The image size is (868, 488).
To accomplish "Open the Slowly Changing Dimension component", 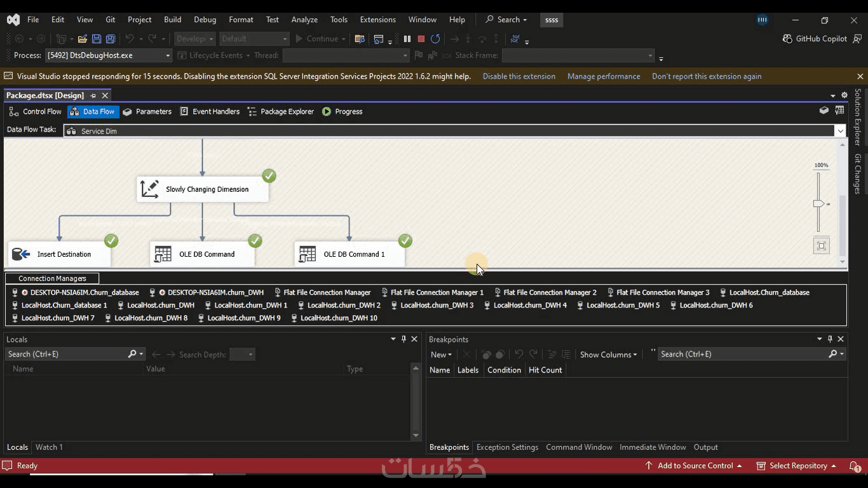I will [x=203, y=189].
